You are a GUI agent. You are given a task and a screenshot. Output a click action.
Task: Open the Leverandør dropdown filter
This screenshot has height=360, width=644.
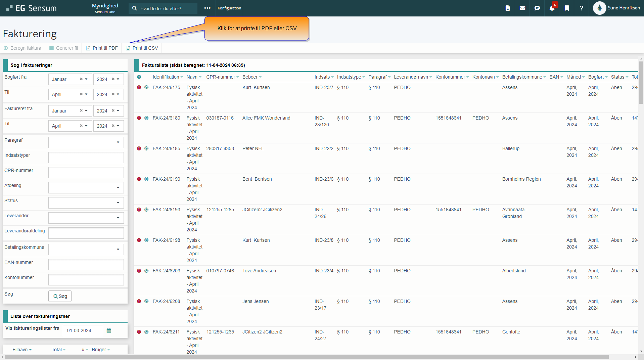pos(86,218)
